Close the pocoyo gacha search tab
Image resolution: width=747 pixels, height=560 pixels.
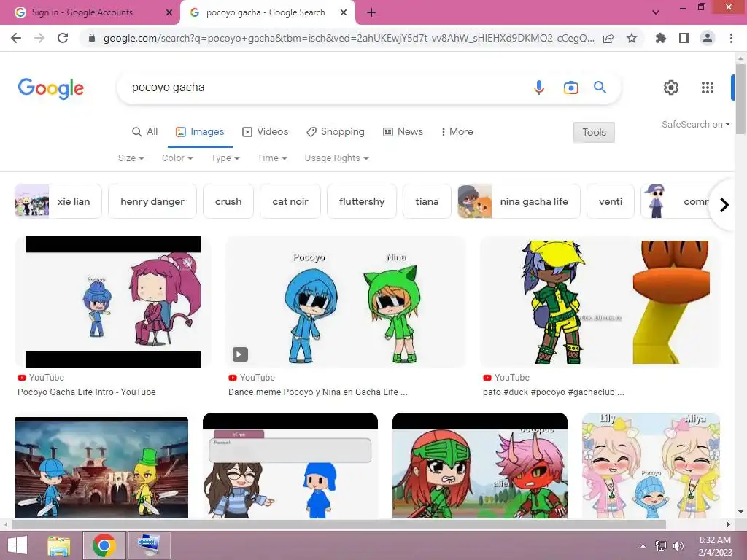point(344,12)
